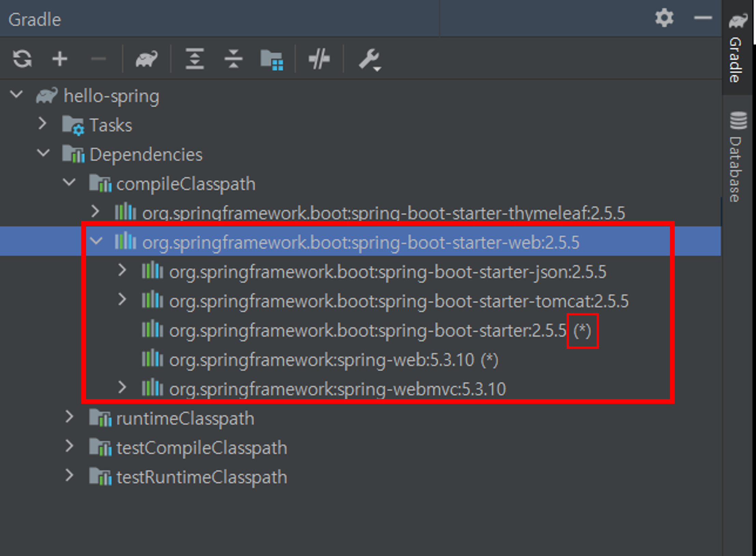Toggle Offline Mode toolbar icon
756x556 pixels.
pyautogui.click(x=319, y=59)
